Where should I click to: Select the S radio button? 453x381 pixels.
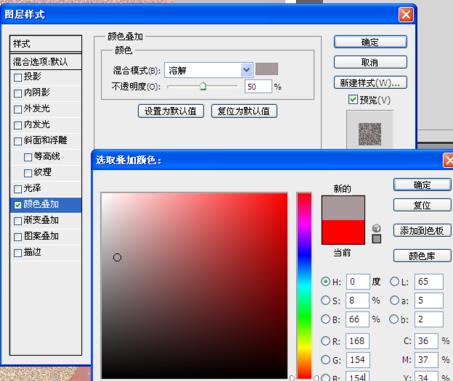326,300
